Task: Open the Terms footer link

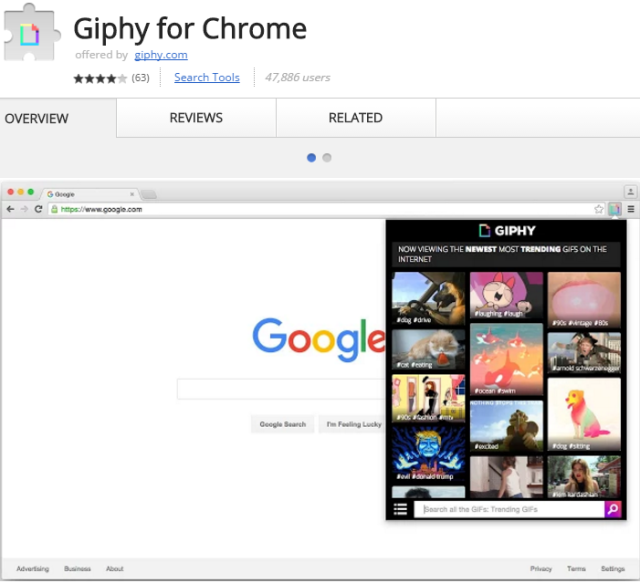Action: pyautogui.click(x=576, y=569)
